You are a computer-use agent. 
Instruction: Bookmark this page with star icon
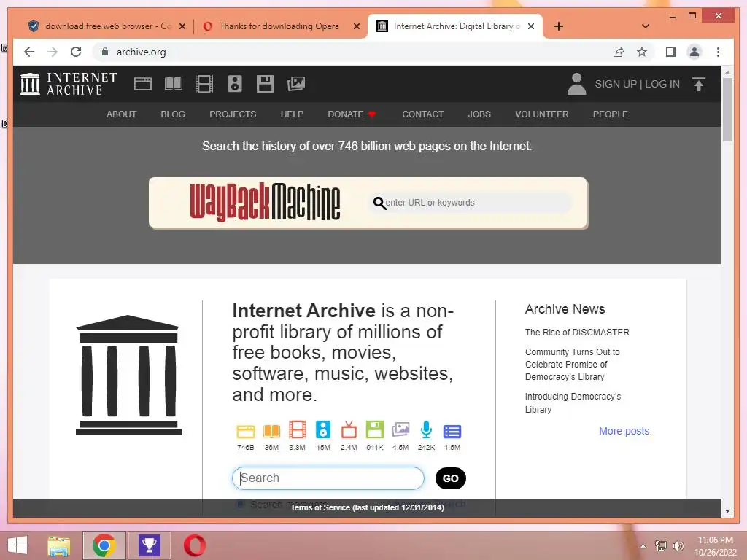[x=642, y=52]
